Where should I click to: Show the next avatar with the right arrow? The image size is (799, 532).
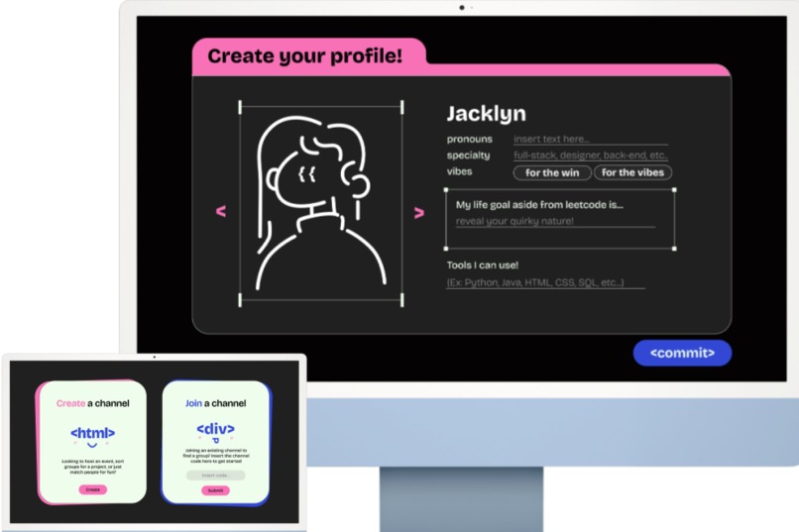coord(419,213)
